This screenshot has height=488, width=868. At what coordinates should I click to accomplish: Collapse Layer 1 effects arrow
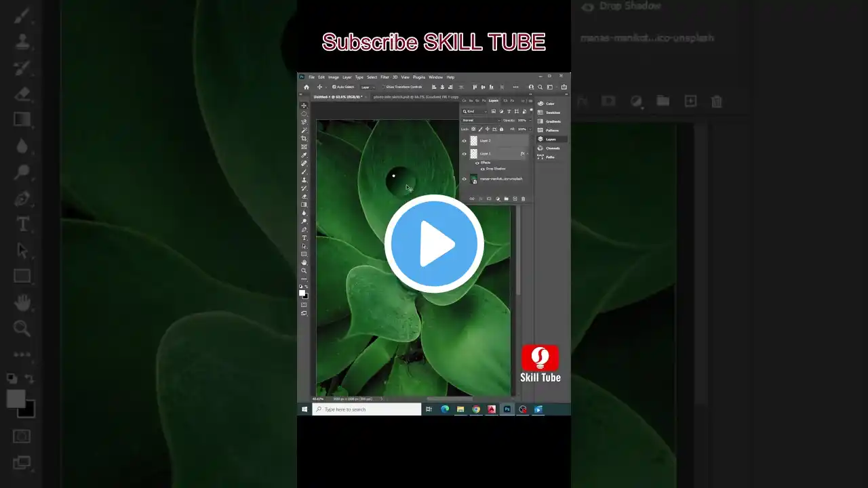[527, 154]
